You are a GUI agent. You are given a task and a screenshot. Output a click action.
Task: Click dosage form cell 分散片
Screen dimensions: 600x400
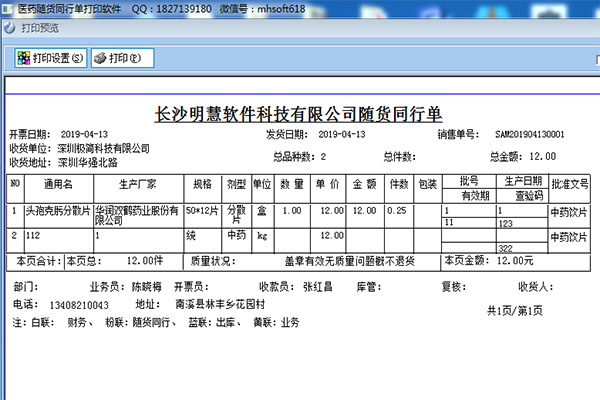pyautogui.click(x=236, y=215)
